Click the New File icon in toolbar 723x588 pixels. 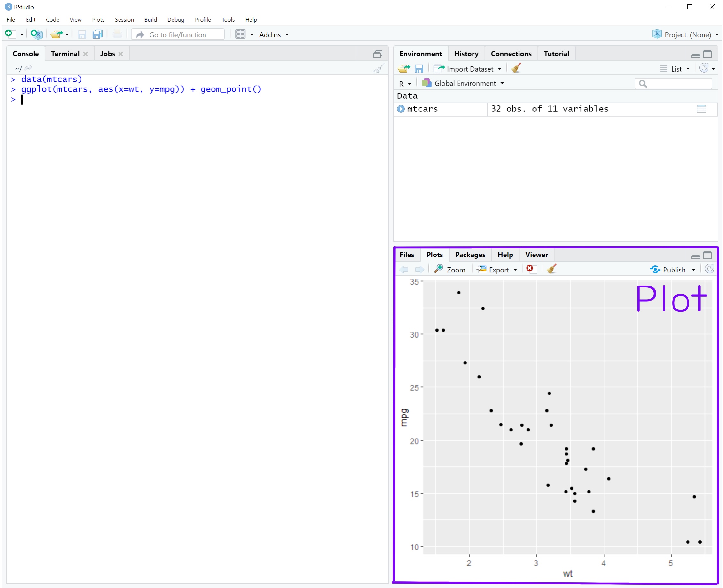[x=9, y=34]
